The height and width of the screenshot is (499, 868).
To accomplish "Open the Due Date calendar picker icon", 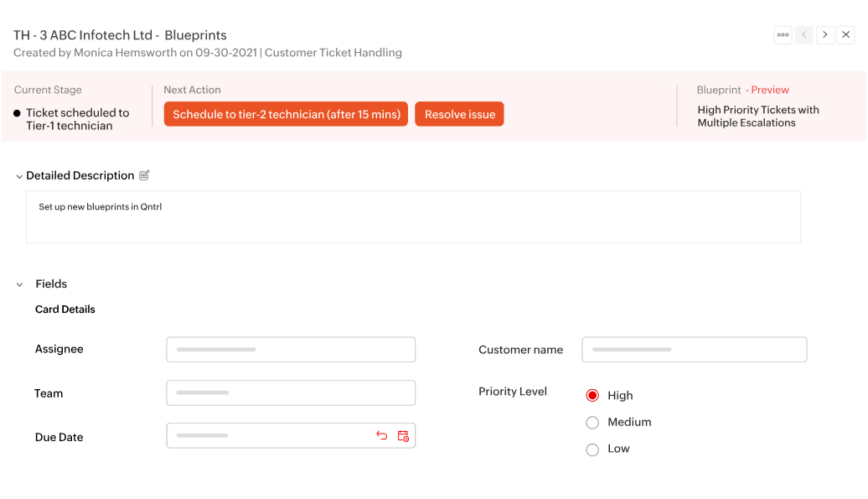I will [x=403, y=436].
